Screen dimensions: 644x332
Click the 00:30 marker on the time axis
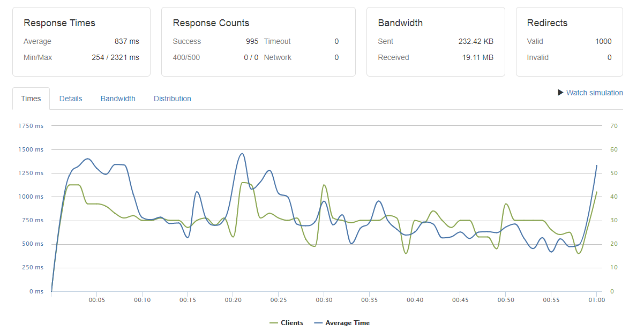pyautogui.click(x=324, y=300)
